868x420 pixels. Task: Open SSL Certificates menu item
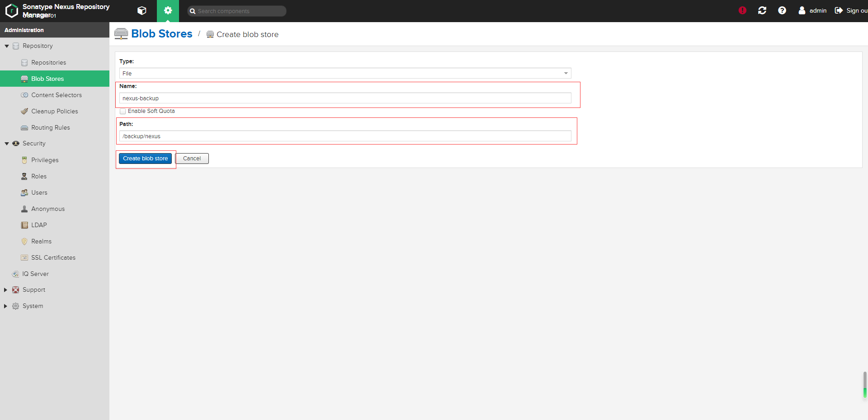[x=55, y=257]
